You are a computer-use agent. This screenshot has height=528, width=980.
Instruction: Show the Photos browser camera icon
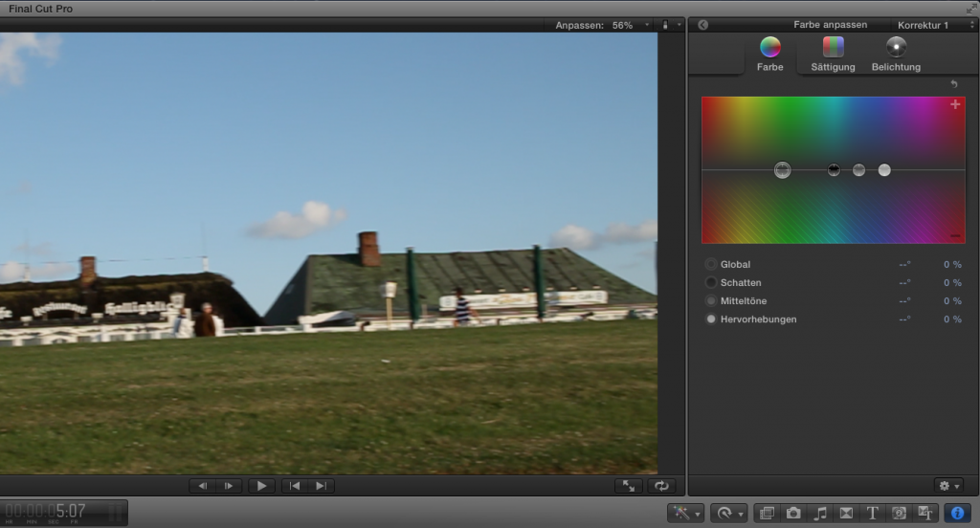[793, 513]
